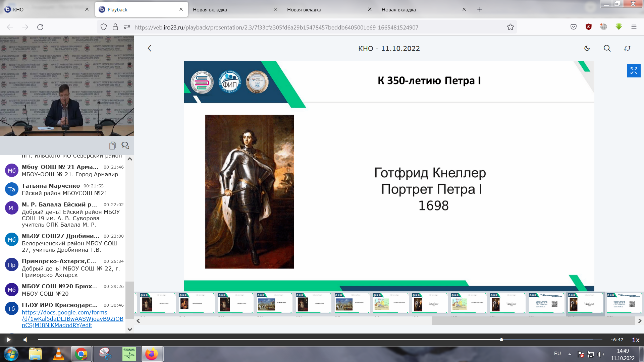
Task: Change the 1x playback speed
Action: tap(635, 340)
